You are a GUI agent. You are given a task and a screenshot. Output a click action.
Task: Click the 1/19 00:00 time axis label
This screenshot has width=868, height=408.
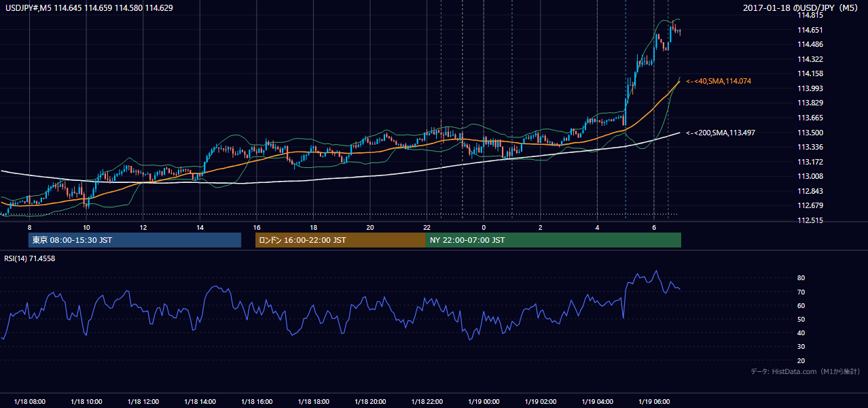tap(484, 402)
